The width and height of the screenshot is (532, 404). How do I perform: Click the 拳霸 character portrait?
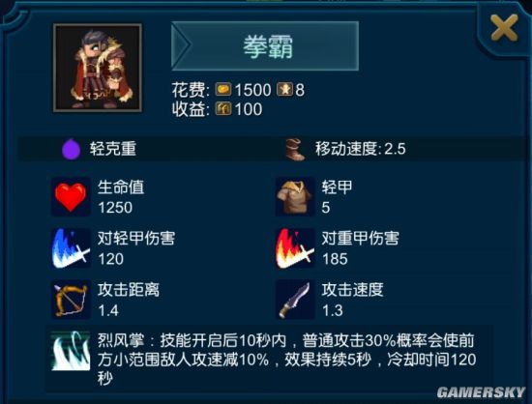(98, 68)
